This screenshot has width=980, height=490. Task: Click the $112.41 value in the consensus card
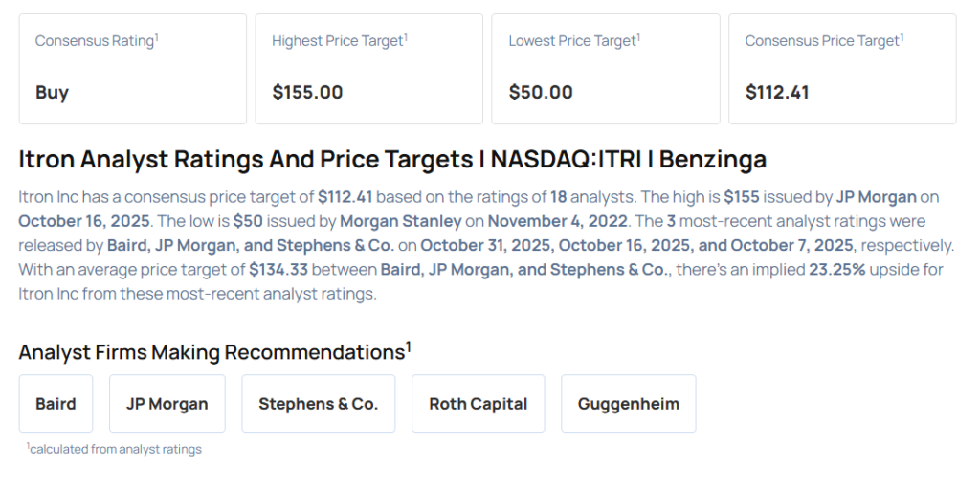click(776, 93)
